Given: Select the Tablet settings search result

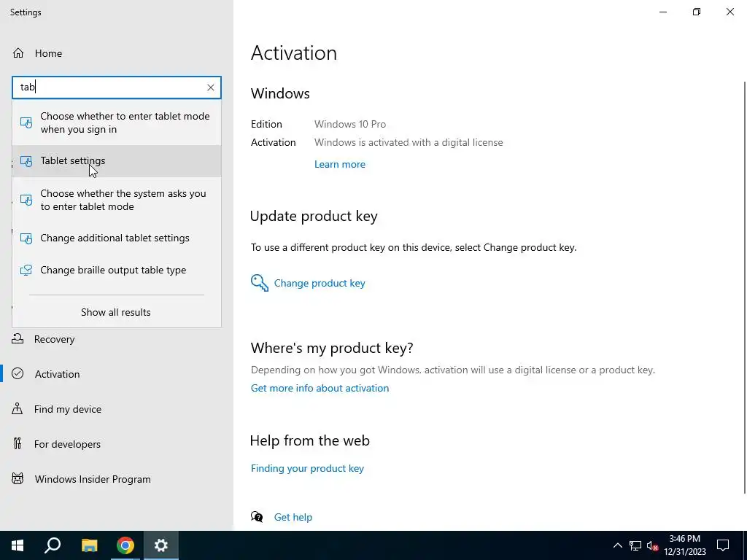Looking at the screenshot, I should (x=117, y=161).
